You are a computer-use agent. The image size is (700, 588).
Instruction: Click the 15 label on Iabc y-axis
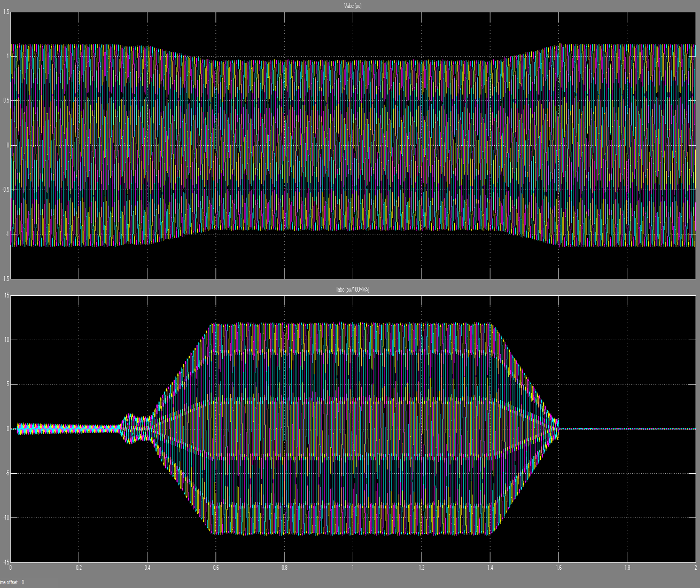coord(6,295)
